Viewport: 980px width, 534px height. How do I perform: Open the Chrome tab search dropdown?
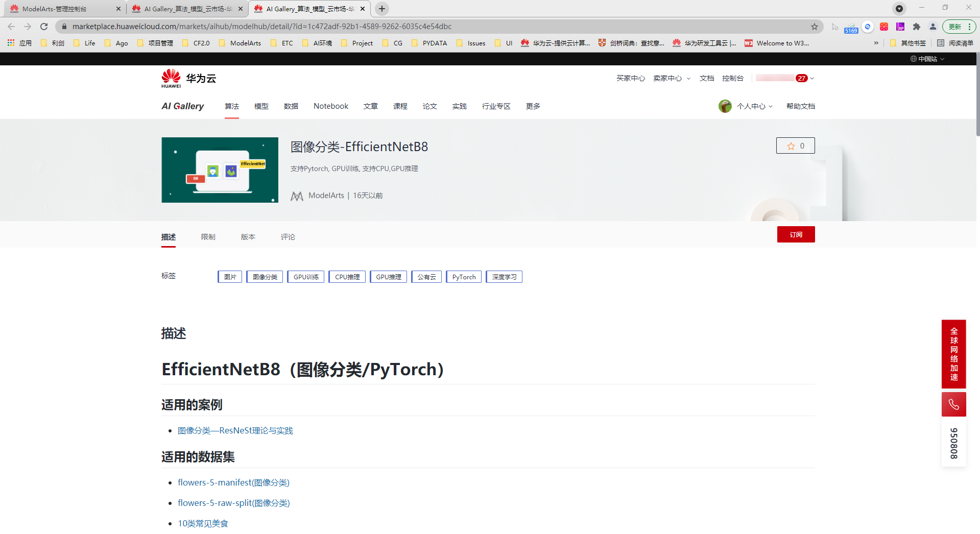(x=899, y=8)
